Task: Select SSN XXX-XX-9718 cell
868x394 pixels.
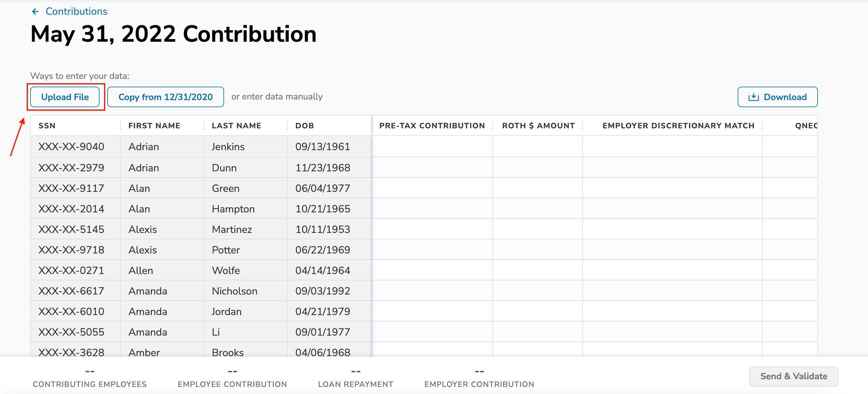Action: (75, 250)
